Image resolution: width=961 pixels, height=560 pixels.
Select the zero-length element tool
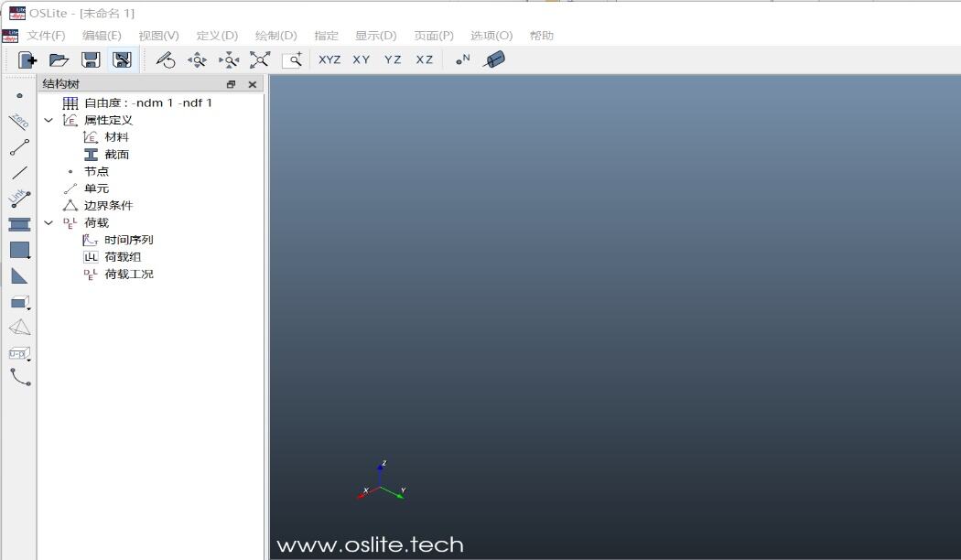(19, 121)
